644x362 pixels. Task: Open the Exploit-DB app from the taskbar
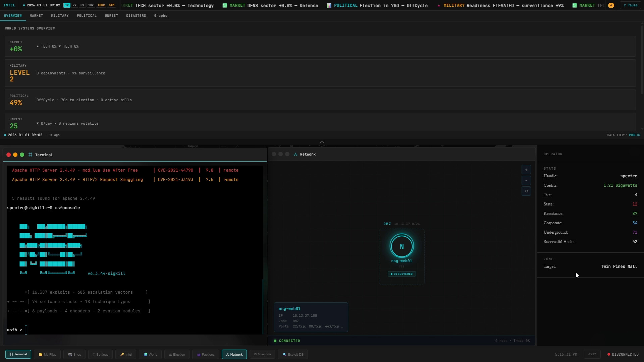click(x=292, y=354)
